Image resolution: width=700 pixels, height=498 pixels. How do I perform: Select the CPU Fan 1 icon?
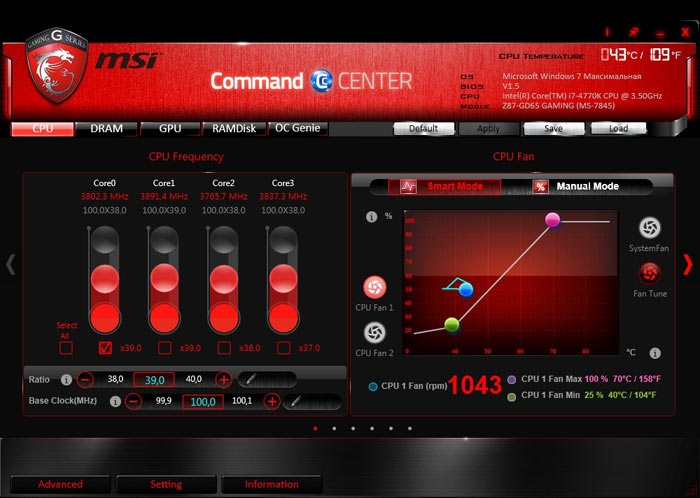coord(375,288)
